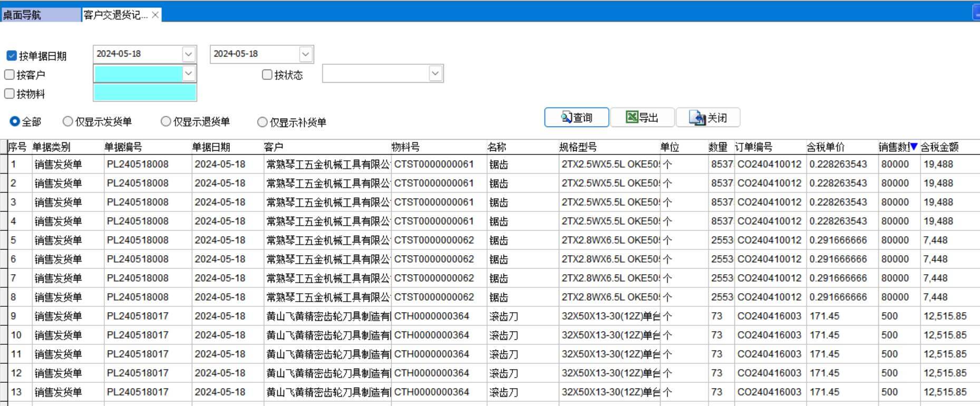Click the 导出 Excel export button
The width and height of the screenshot is (980, 406).
point(642,118)
